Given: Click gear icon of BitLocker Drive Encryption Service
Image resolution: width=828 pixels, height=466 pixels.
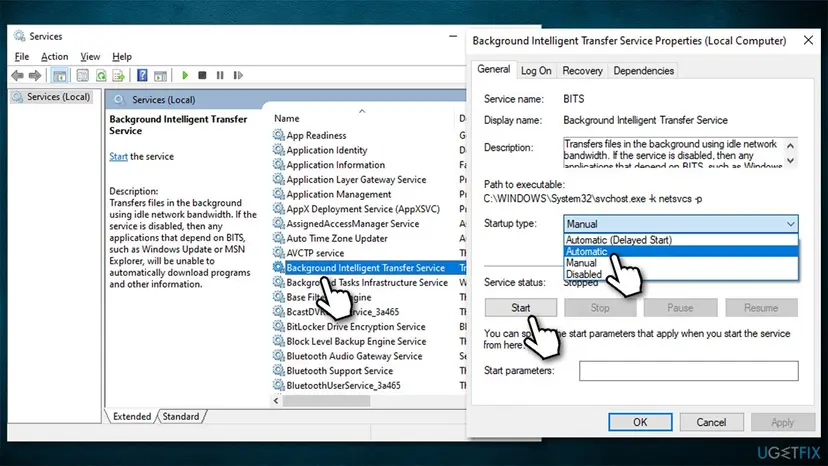Looking at the screenshot, I should click(x=278, y=327).
